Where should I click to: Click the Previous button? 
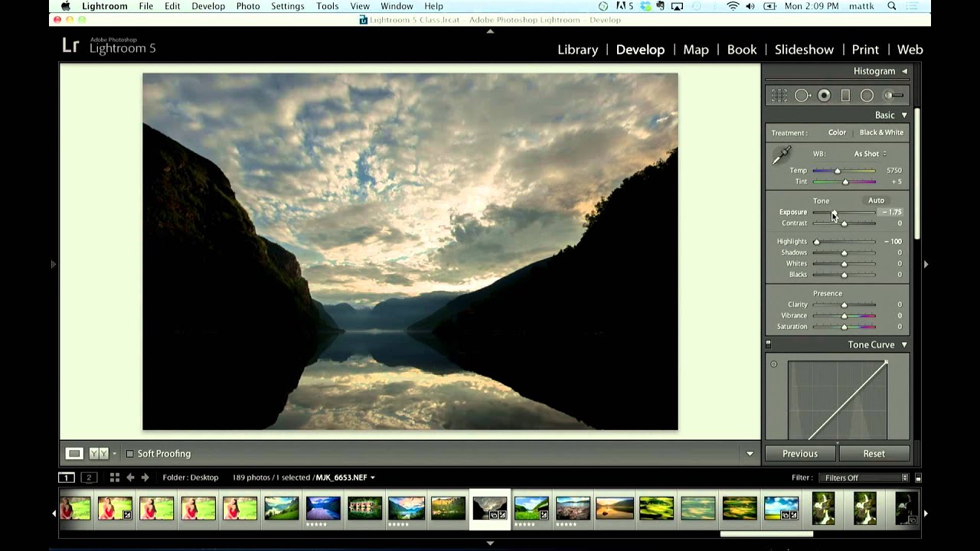(x=800, y=454)
